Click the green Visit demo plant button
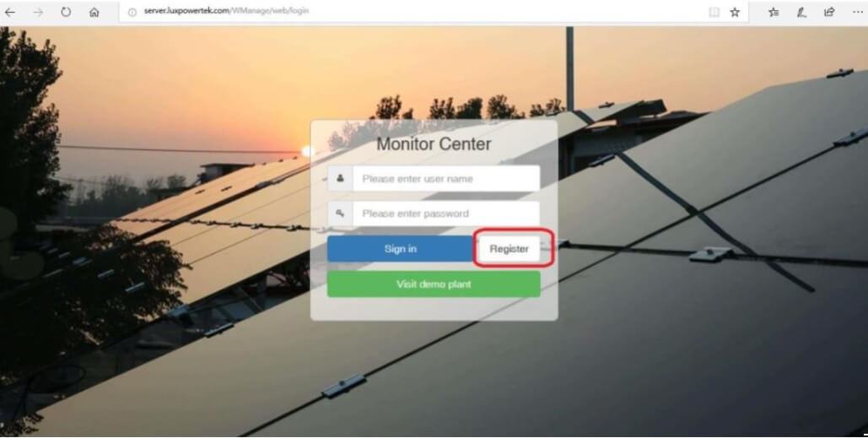 pos(434,284)
